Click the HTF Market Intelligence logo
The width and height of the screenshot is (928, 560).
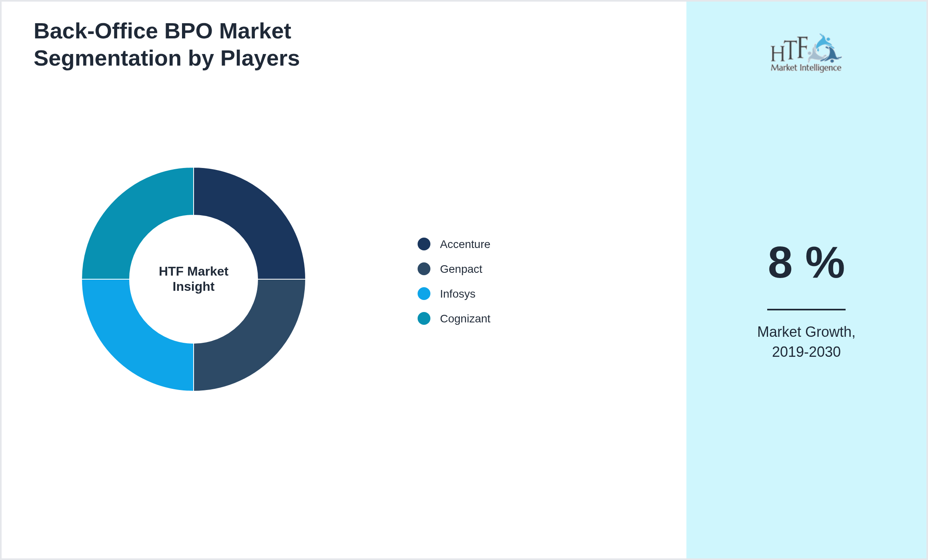[x=806, y=53]
